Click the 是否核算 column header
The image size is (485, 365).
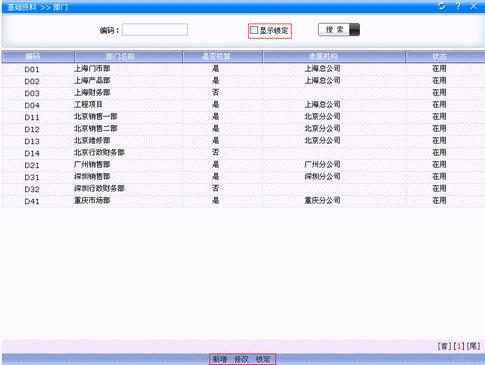point(223,56)
